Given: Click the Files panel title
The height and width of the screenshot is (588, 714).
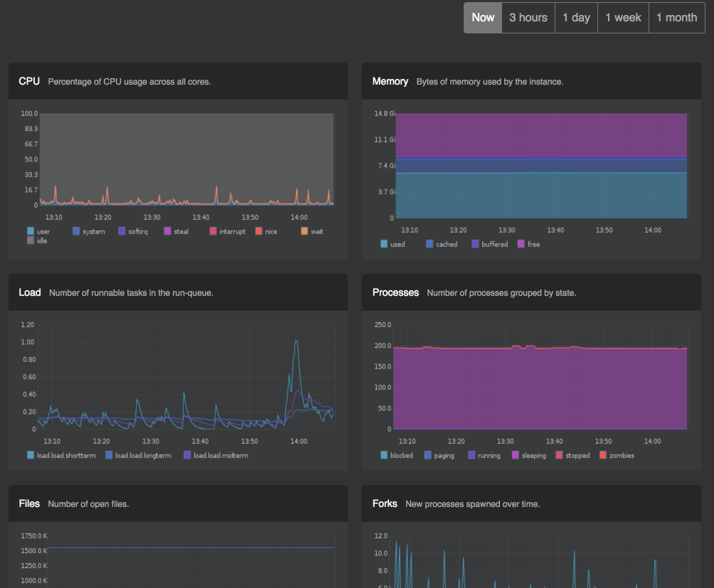Looking at the screenshot, I should 29,503.
